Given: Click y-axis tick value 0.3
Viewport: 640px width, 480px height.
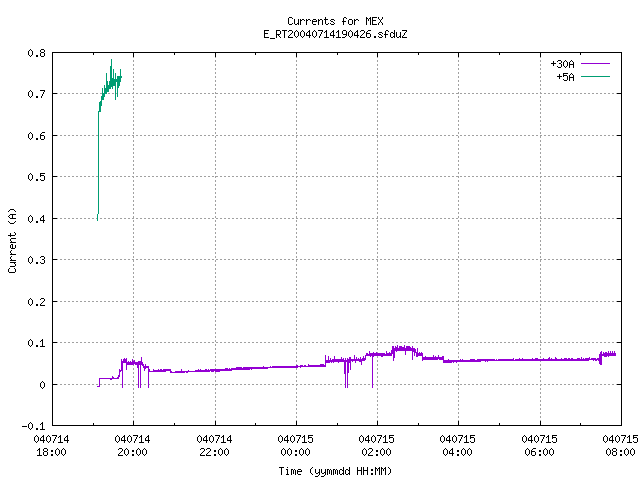Looking at the screenshot, I should tap(36, 260).
